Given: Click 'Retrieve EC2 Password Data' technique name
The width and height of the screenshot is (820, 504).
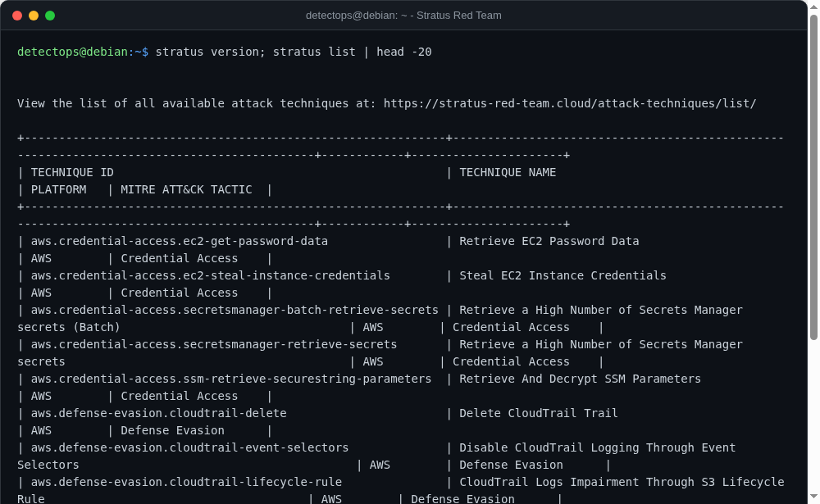Looking at the screenshot, I should [549, 242].
